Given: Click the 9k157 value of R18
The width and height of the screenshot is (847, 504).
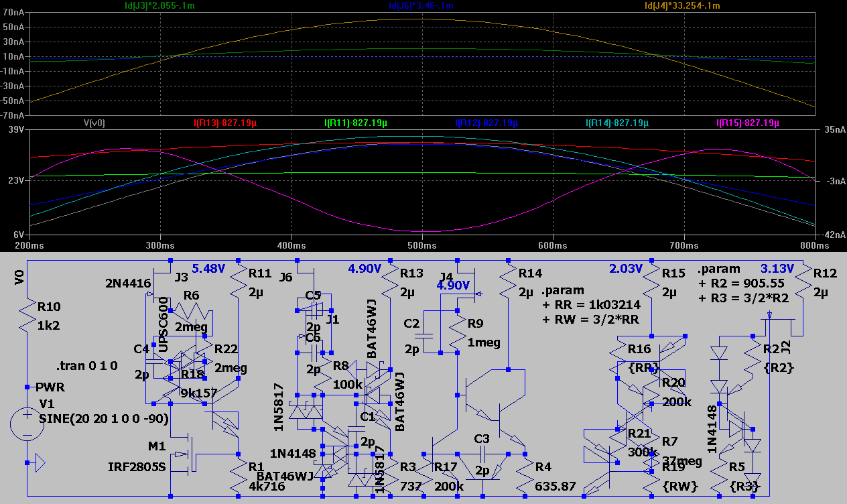Looking at the screenshot, I should [x=198, y=393].
